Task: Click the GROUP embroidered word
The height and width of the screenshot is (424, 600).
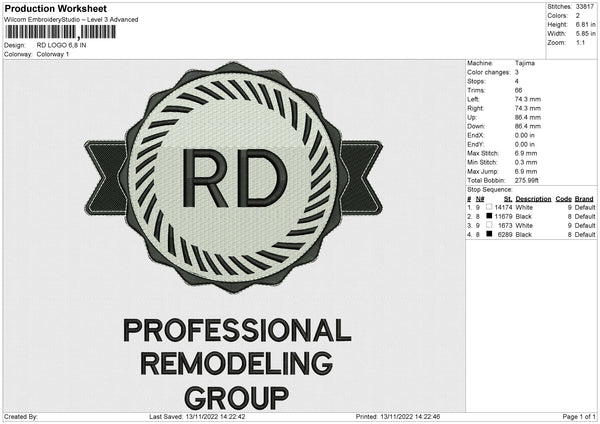Action: [x=237, y=398]
